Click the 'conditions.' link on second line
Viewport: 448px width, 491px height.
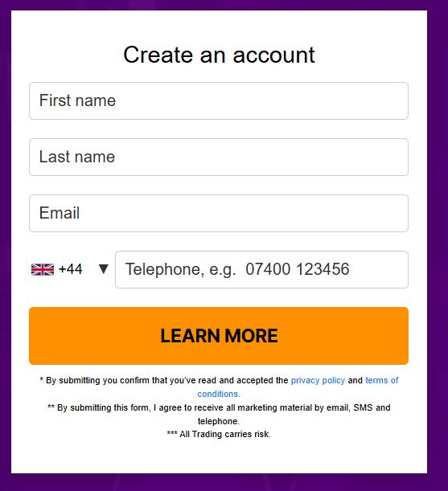(x=219, y=394)
